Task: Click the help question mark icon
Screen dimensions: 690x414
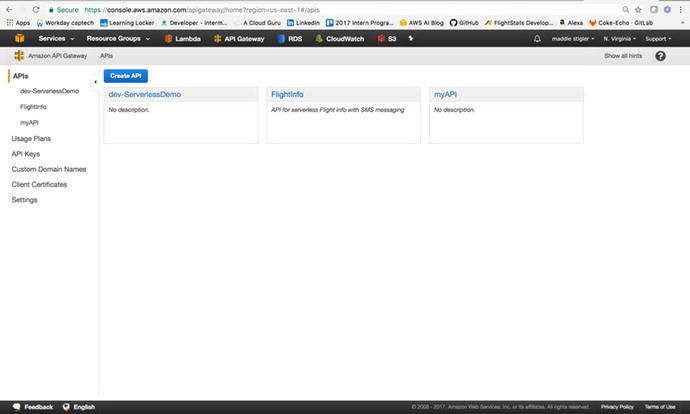Action: [x=660, y=56]
